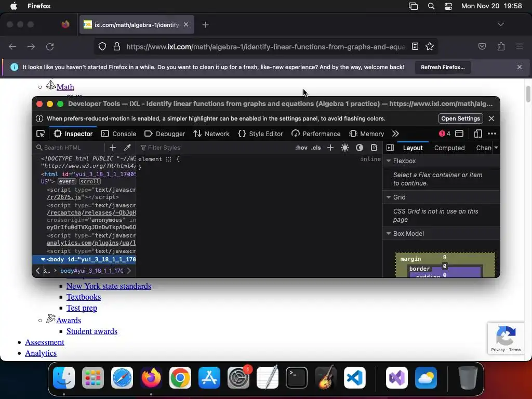532x399 pixels.
Task: Click Open Settings button in devtools notice
Action: point(460,118)
